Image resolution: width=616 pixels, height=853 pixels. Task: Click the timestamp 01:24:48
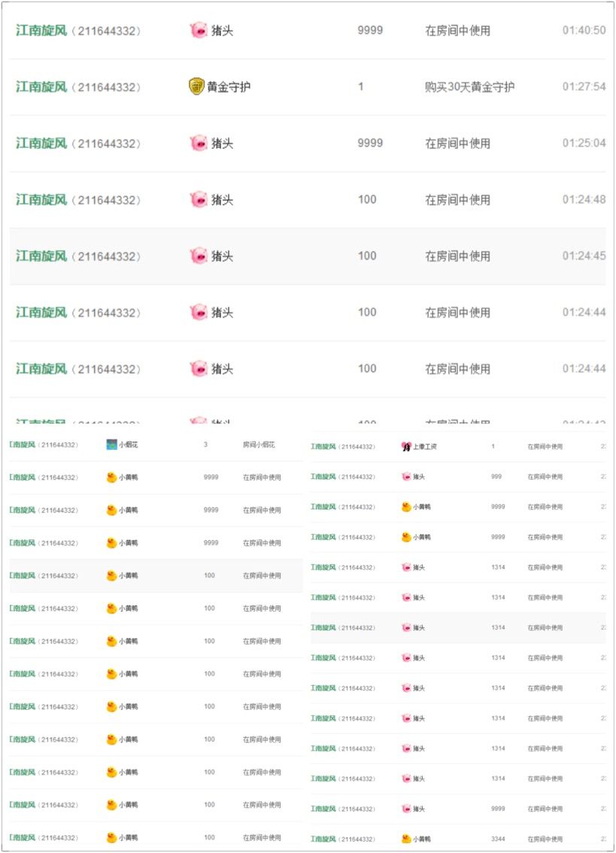point(584,199)
